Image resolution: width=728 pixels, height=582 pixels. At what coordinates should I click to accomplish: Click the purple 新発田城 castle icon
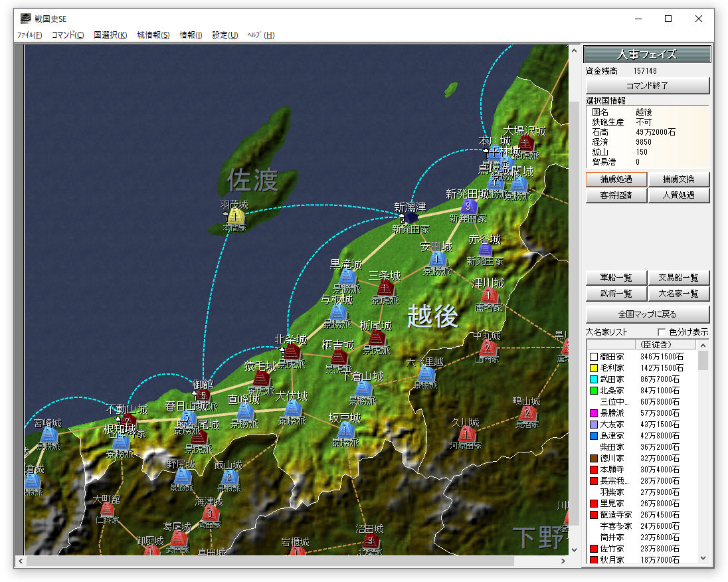point(468,206)
